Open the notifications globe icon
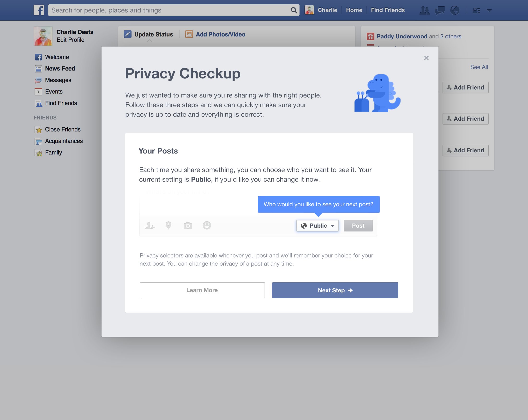Viewport: 528px width, 420px height. pyautogui.click(x=455, y=11)
